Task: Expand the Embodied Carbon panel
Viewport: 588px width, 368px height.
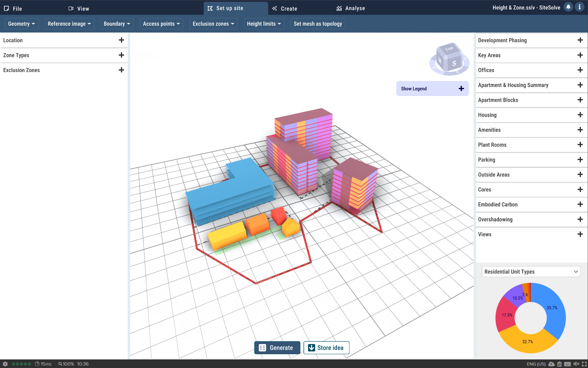Action: pyautogui.click(x=580, y=205)
